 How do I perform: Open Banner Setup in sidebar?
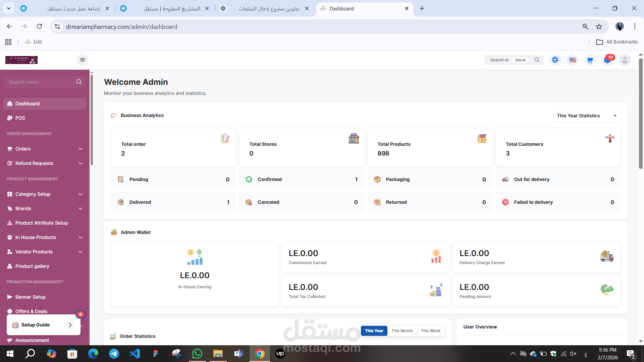(30, 297)
